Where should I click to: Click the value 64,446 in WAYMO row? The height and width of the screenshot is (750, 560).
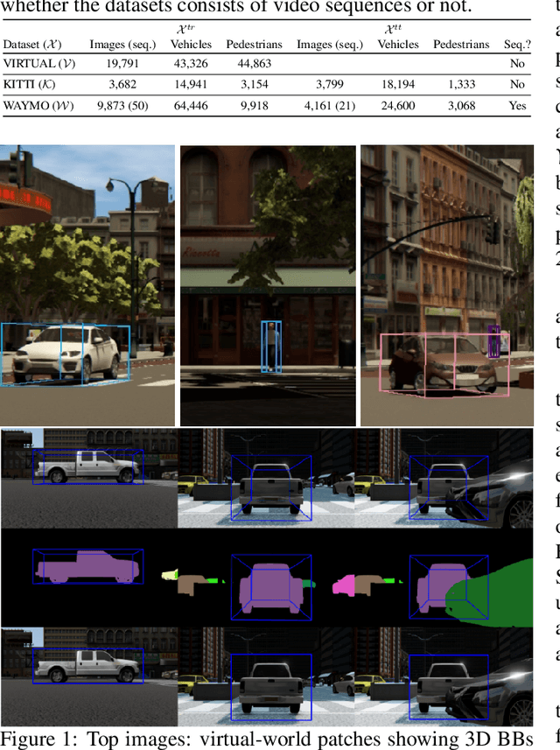point(191,106)
